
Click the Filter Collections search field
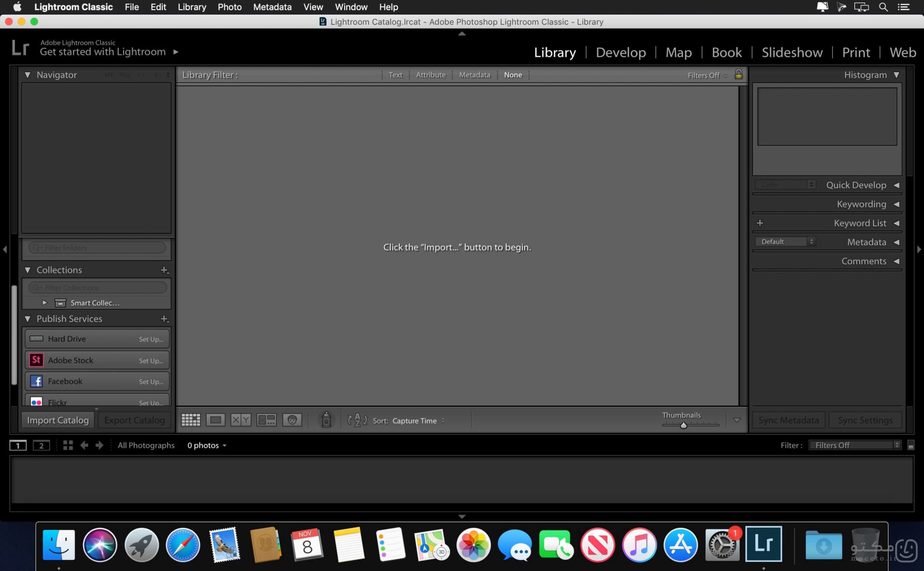click(x=97, y=287)
